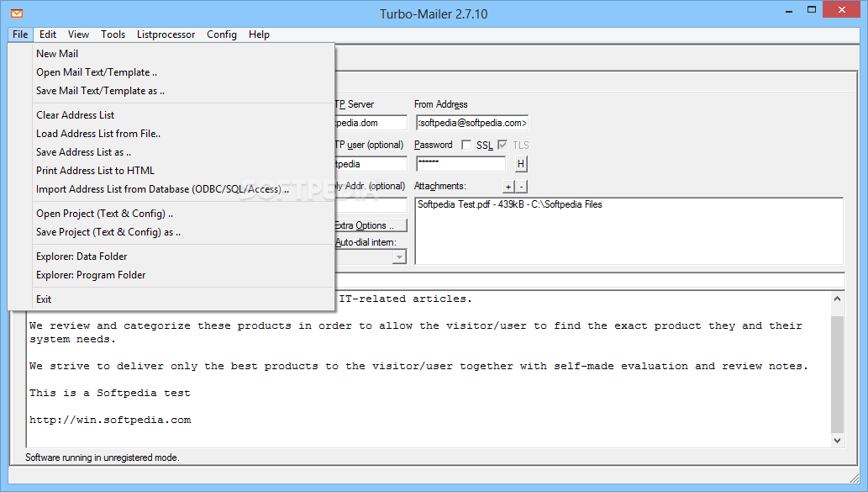This screenshot has width=868, height=492.
Task: Choose Exit from File menu
Action: coord(171,299)
